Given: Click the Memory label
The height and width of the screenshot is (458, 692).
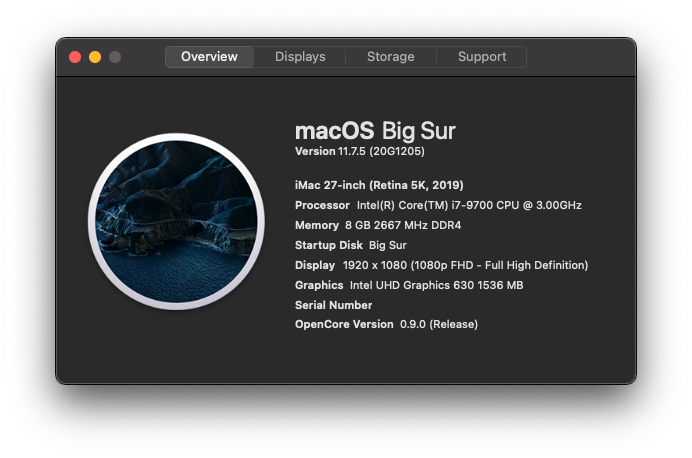Looking at the screenshot, I should pos(316,225).
